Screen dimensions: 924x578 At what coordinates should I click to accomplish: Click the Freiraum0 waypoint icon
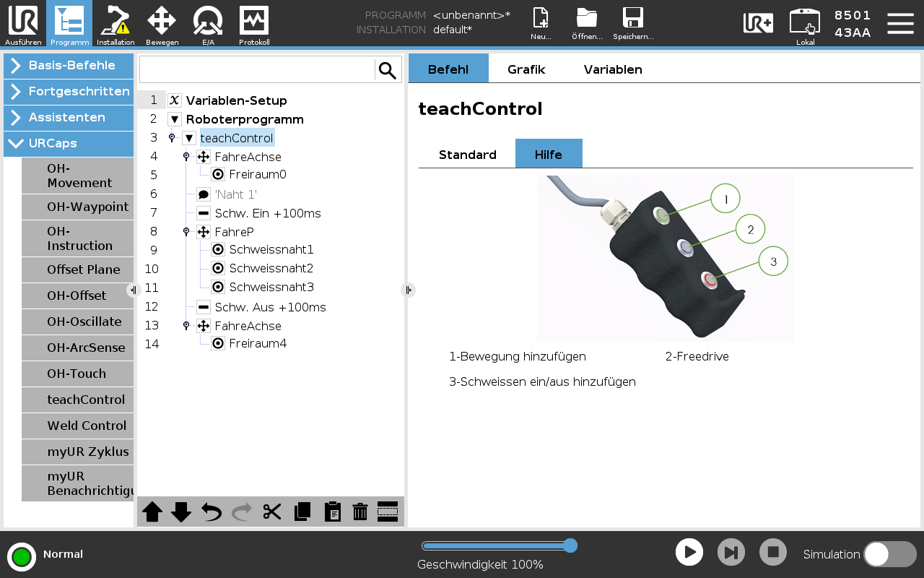pos(218,174)
